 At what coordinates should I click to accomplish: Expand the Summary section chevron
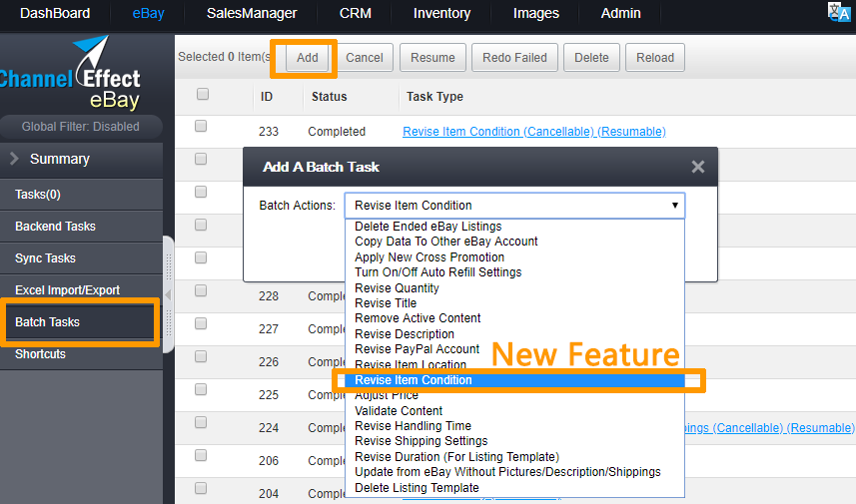tap(14, 159)
